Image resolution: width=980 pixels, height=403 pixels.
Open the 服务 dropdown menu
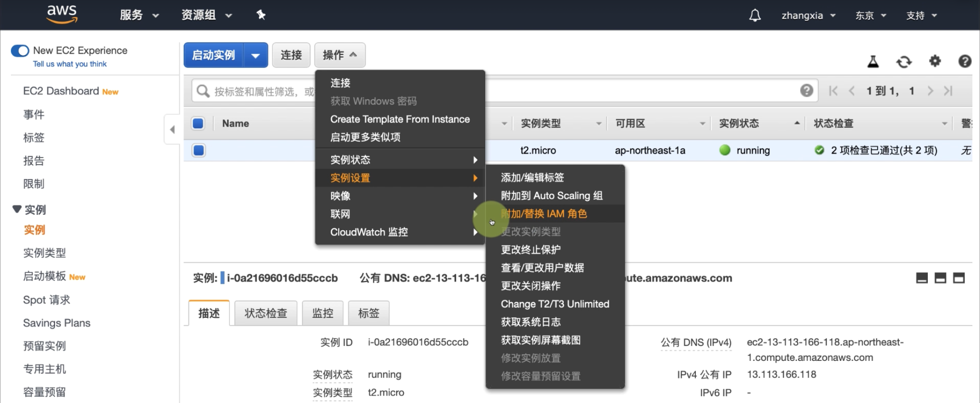click(139, 15)
